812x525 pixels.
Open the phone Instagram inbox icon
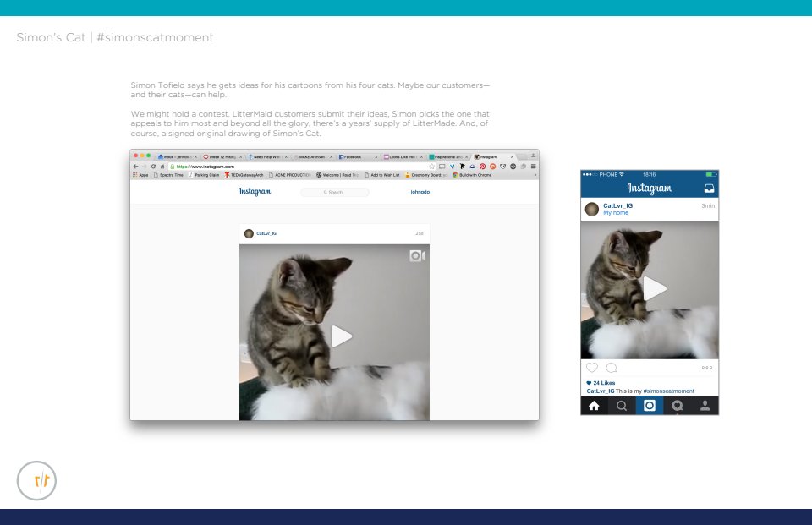pos(709,189)
